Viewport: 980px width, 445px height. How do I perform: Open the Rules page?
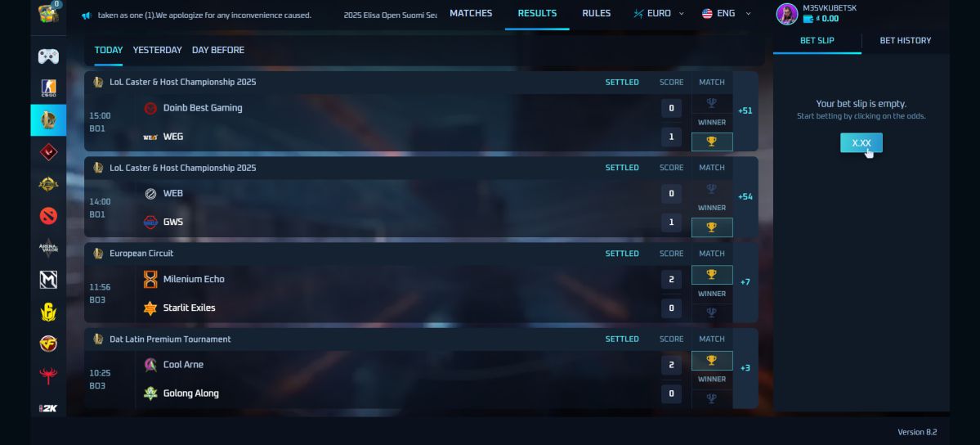[x=596, y=13]
